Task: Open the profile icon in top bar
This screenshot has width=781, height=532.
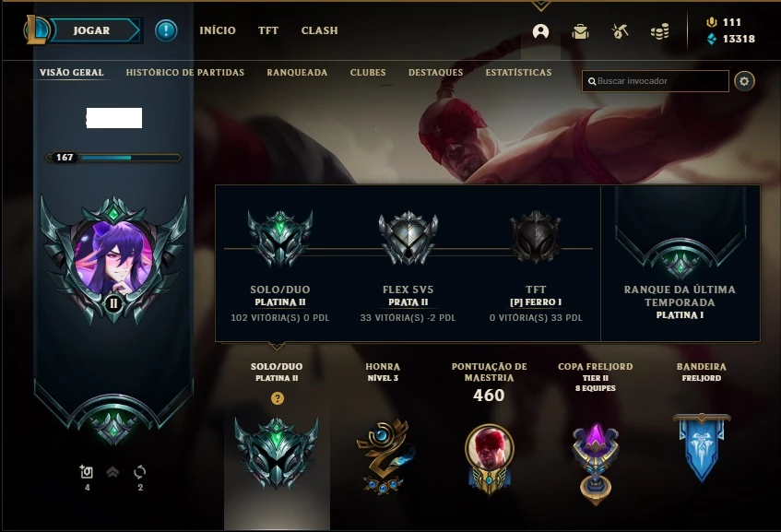Action: point(540,31)
